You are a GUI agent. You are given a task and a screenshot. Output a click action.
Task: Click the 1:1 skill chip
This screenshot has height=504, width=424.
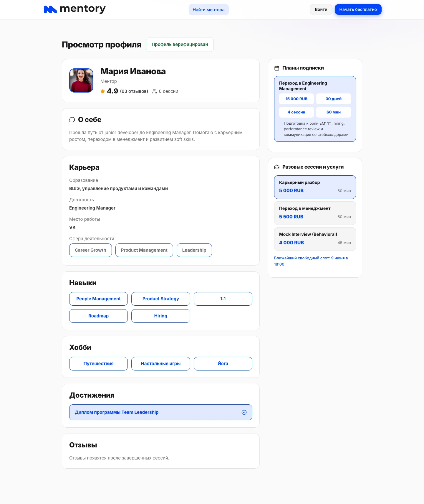[223, 299]
